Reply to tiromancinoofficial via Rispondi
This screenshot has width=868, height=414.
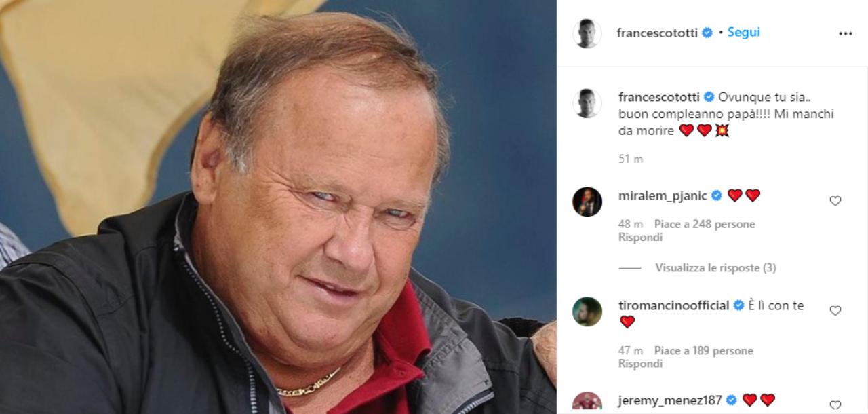pos(640,364)
